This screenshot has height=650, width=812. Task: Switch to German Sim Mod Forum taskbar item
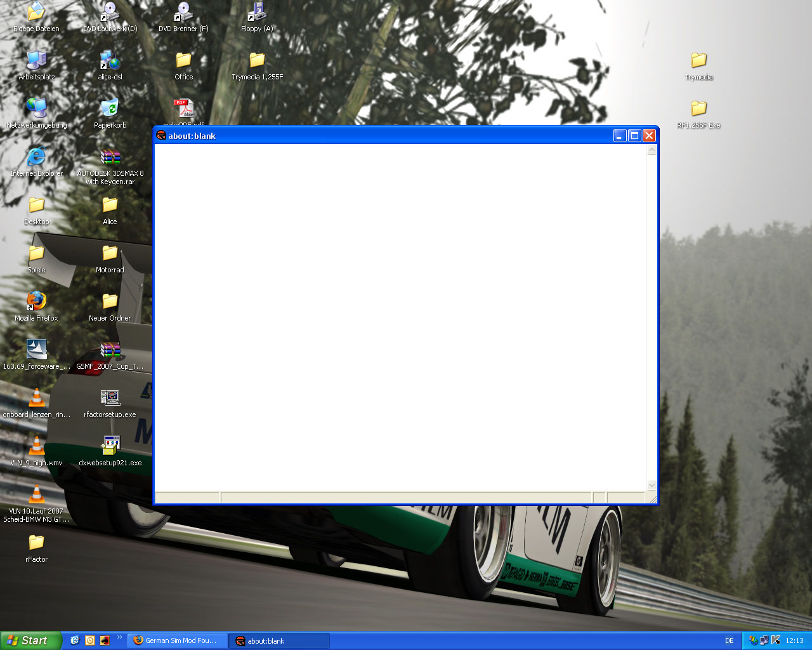(x=177, y=640)
